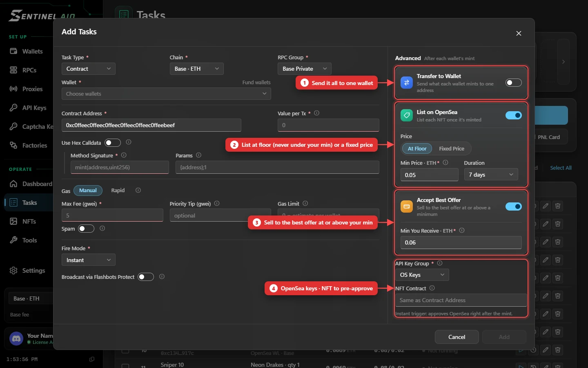Switch gas mode to Rapid

[118, 191]
